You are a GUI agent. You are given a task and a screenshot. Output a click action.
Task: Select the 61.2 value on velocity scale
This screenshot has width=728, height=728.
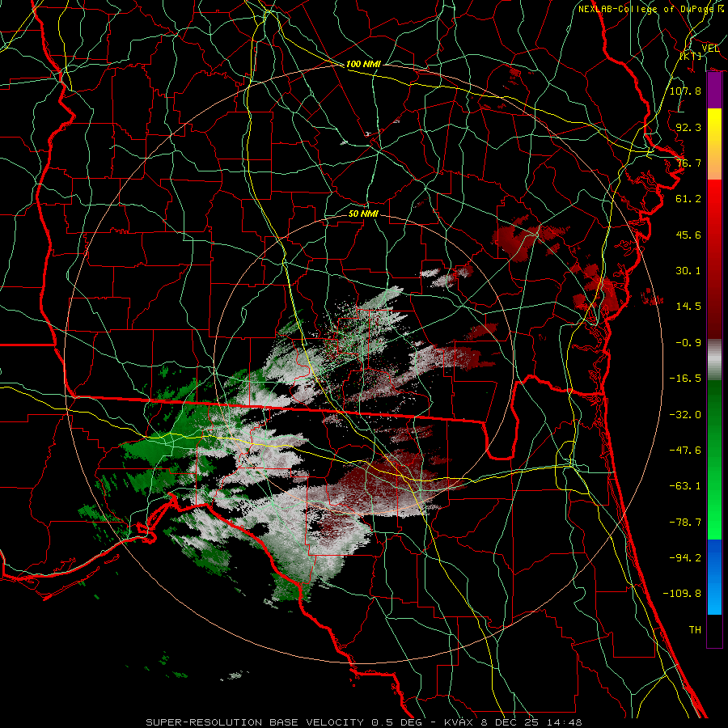[x=688, y=199]
